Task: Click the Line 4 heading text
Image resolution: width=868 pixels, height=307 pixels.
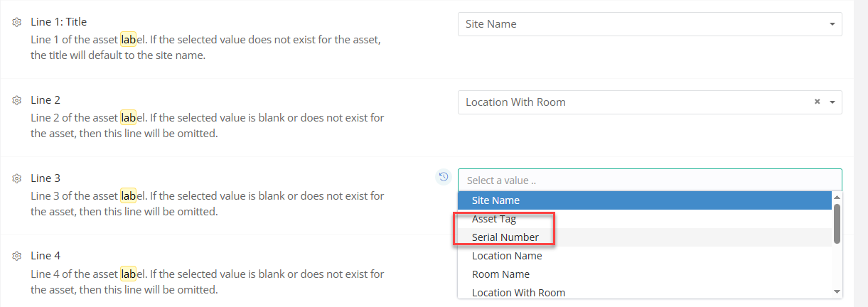Action: pos(45,256)
